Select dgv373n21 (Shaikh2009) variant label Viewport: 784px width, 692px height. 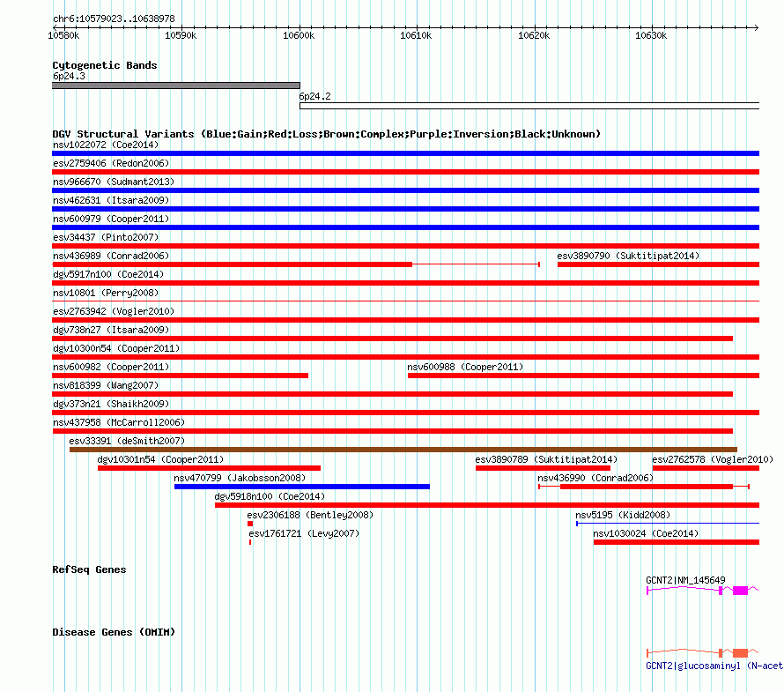pyautogui.click(x=111, y=404)
